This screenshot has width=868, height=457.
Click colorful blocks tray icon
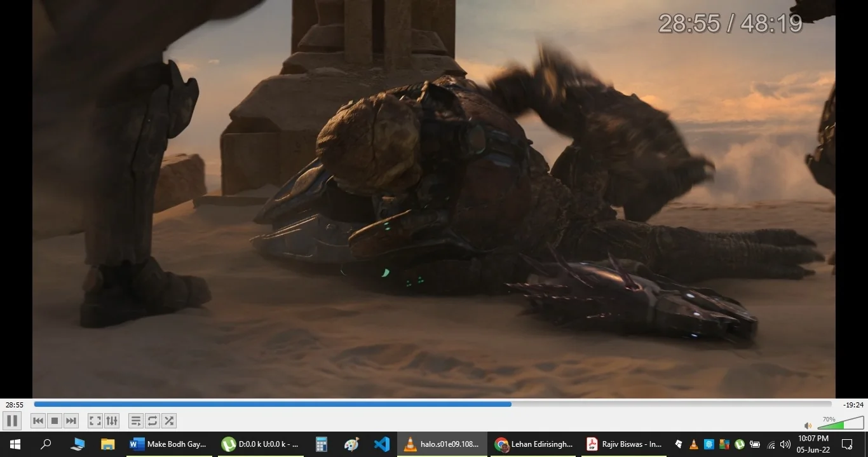coord(724,444)
